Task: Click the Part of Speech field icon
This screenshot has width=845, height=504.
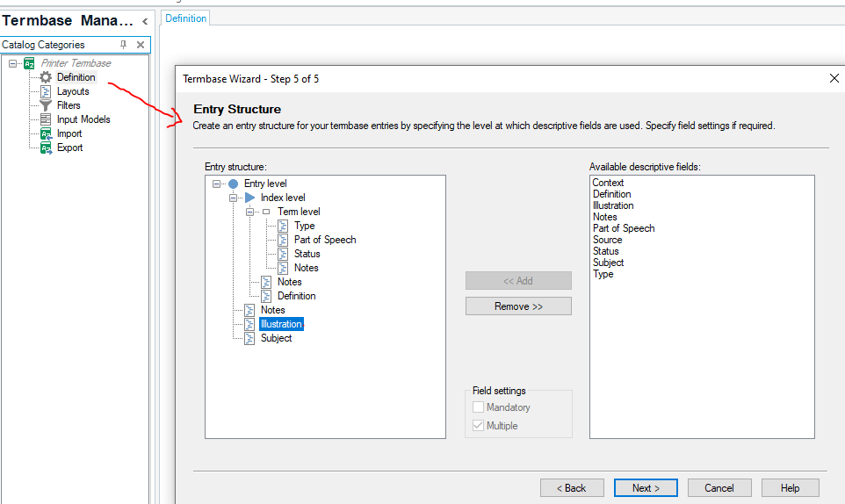Action: pyautogui.click(x=283, y=241)
